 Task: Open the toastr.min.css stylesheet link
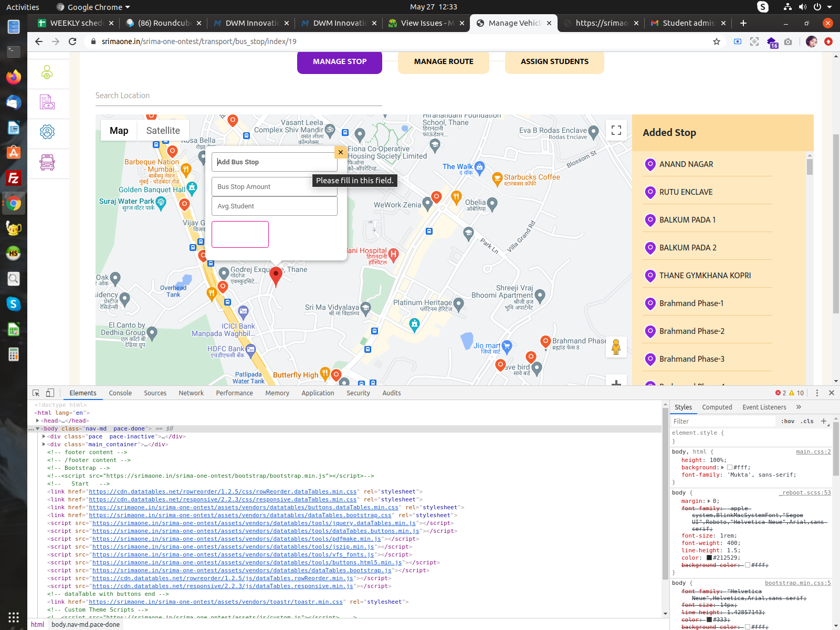pos(216,602)
